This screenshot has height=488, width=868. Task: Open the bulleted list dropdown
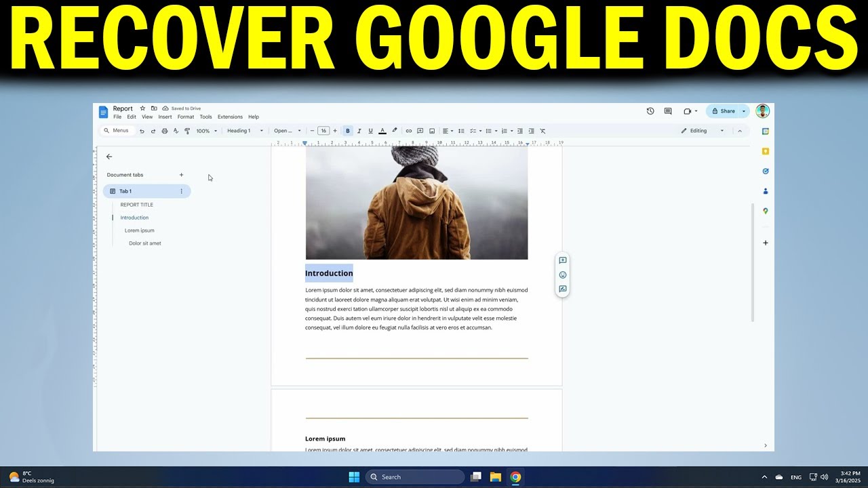[492, 131]
